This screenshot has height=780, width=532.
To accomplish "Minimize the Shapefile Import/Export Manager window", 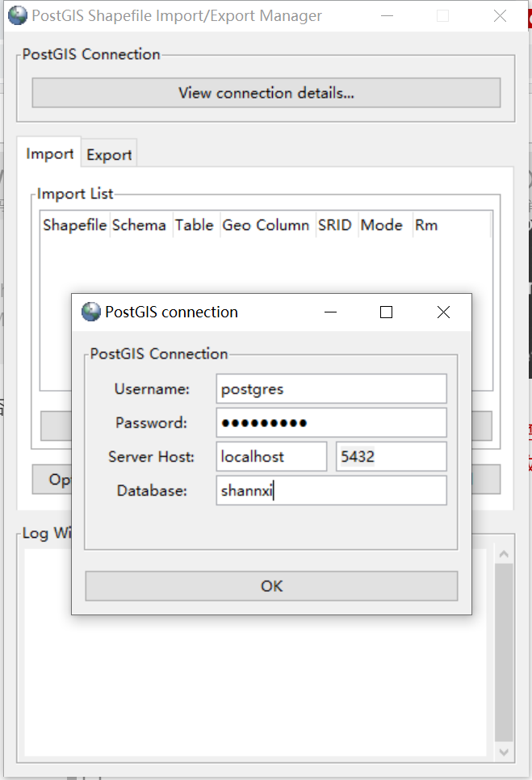I will coord(387,16).
